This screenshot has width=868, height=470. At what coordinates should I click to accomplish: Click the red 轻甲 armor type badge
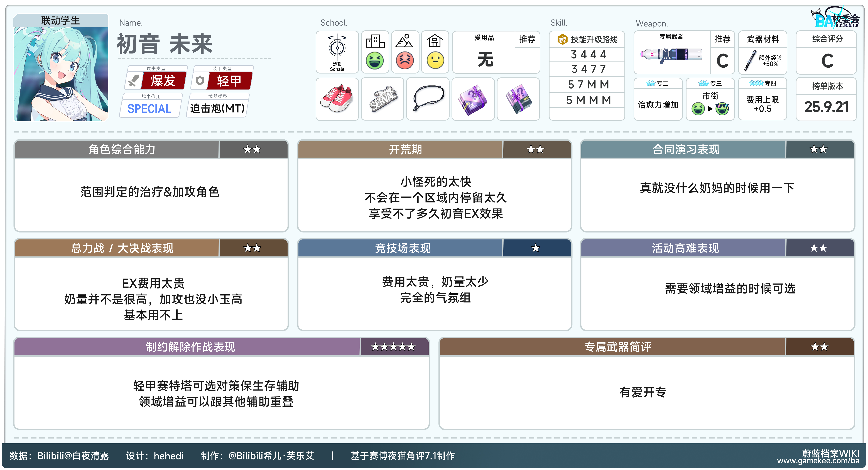229,81
